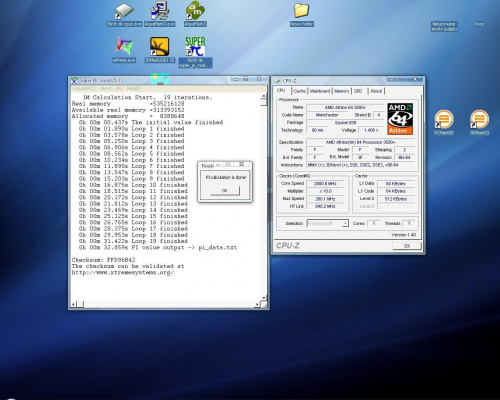Screen dimensions: 500x400
Task: Click the L1 Code 64 KBytes field
Action: (396, 191)
